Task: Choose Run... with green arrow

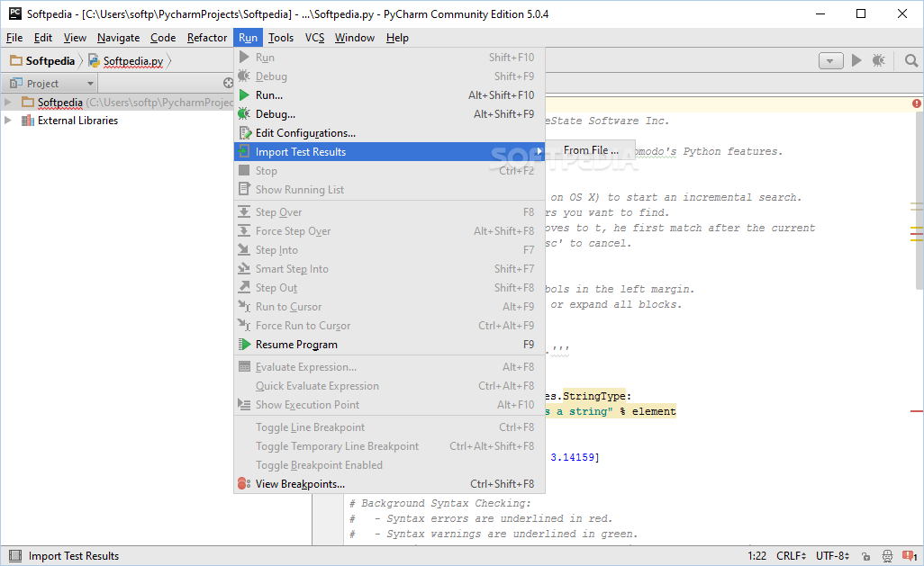Action: point(389,94)
